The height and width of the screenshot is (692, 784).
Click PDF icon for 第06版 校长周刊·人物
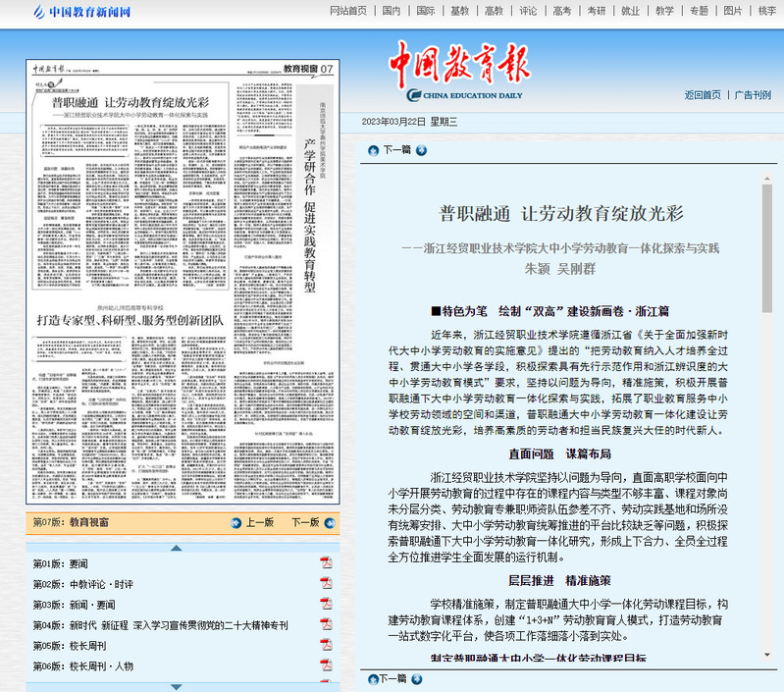326,666
